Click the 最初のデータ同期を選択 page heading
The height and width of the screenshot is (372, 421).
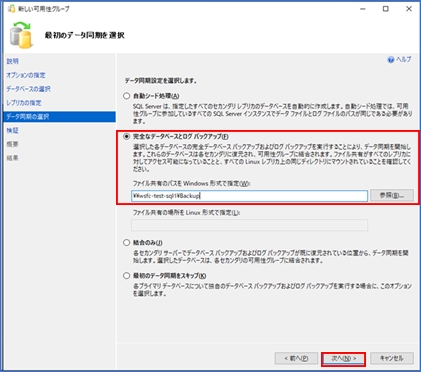coord(84,35)
